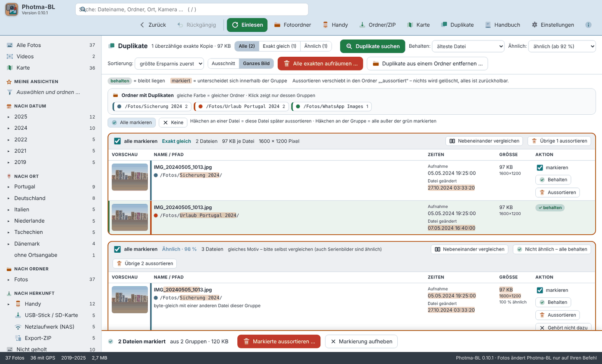Click the Netzlaufwerk (NAS) wifi icon
602x364 pixels.
pyautogui.click(x=18, y=327)
